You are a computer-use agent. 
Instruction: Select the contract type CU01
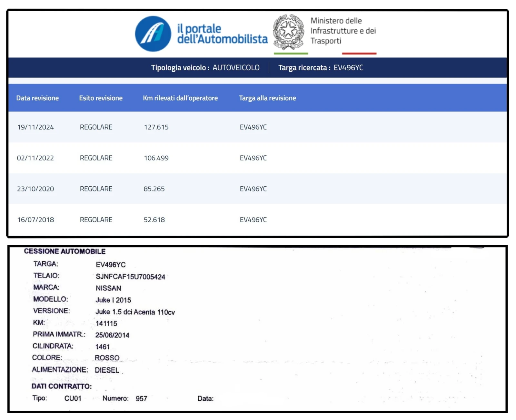click(73, 399)
